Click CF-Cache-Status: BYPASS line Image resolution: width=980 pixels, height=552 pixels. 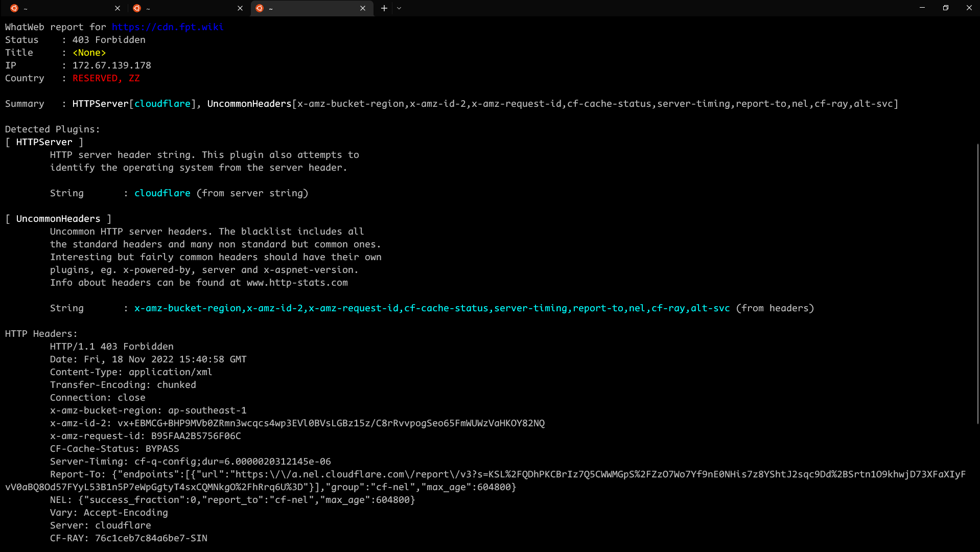[x=114, y=449]
